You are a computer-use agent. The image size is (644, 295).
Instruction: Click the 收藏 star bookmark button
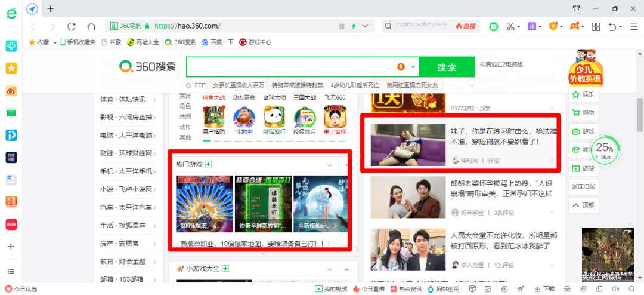click(39, 42)
